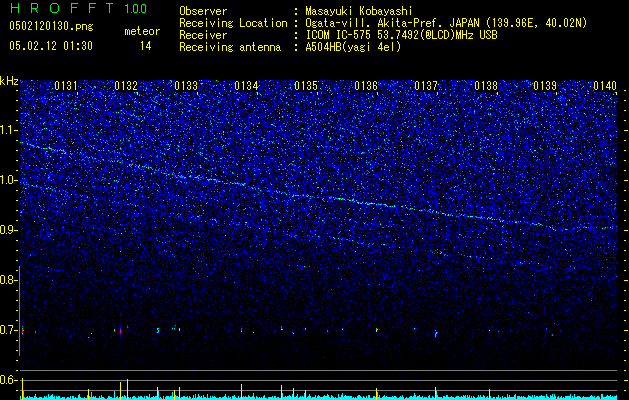629x400 pixels.
Task: Click the 0.9 kHz axis label
Action: (8, 230)
